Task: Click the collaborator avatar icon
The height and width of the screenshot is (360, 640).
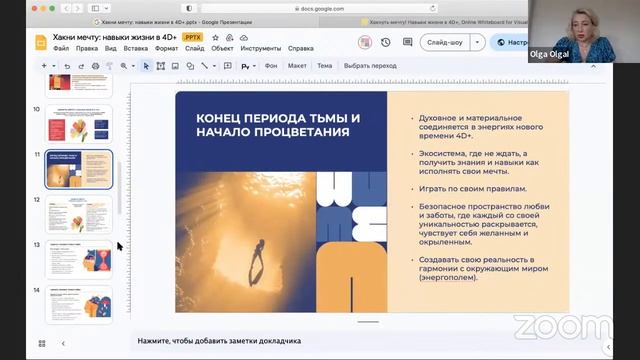Action: click(365, 42)
